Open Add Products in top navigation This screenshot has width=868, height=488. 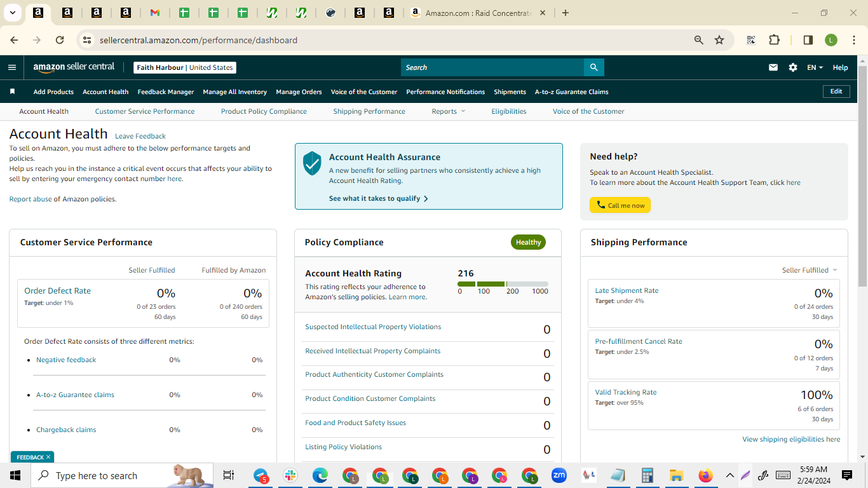pos(53,91)
